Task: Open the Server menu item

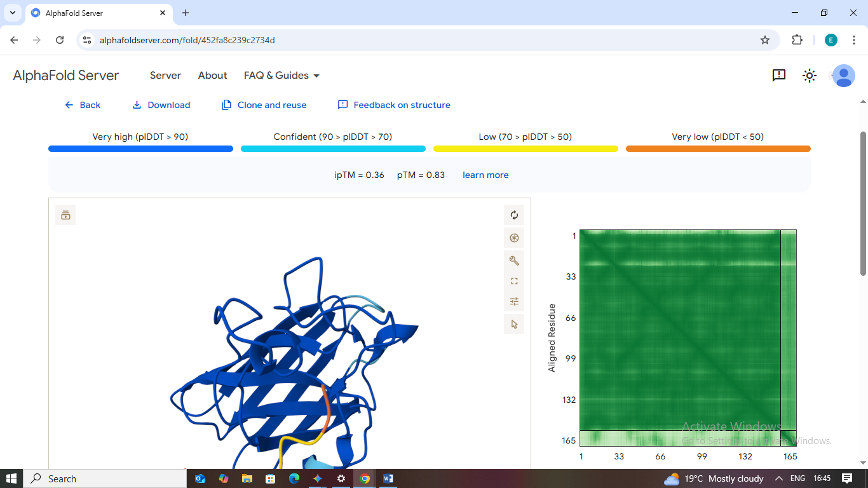Action: tap(165, 75)
